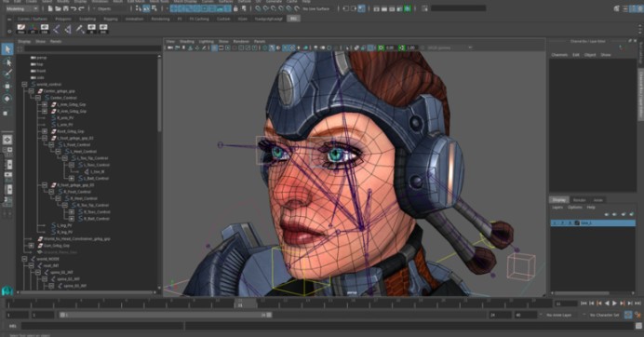
Task: Click the play forward button
Action: click(614, 303)
